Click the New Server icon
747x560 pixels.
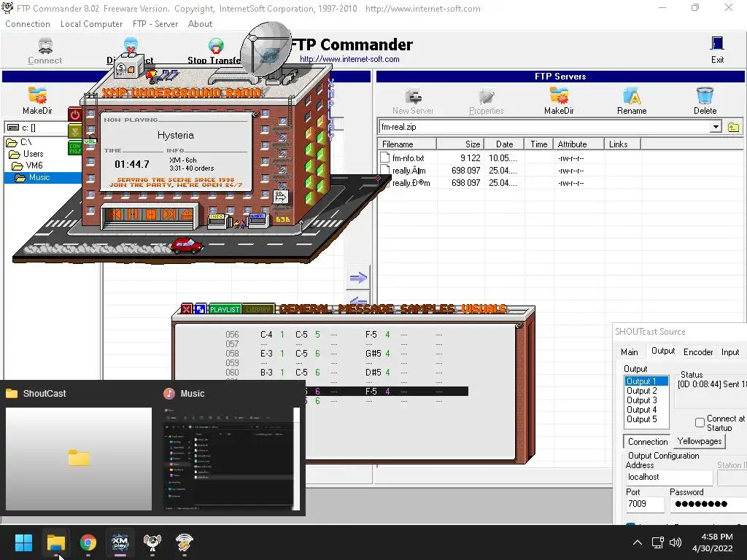(413, 96)
